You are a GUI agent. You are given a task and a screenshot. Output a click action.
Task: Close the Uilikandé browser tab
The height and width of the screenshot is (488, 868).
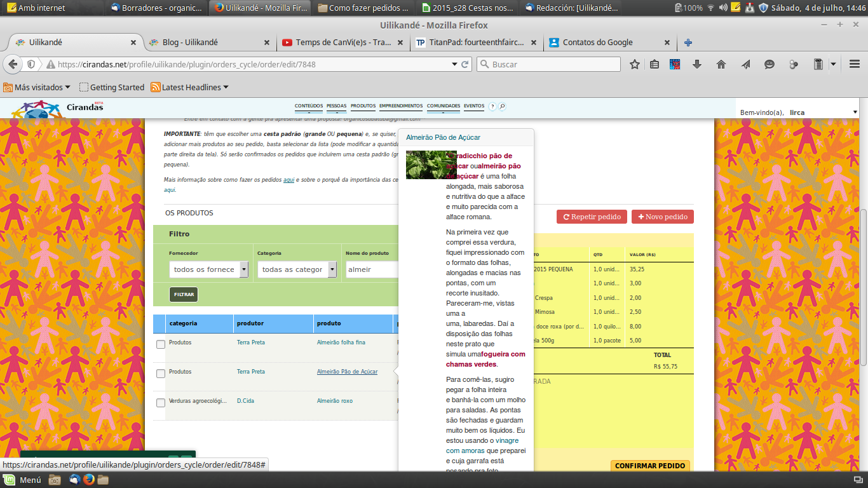pyautogui.click(x=133, y=43)
